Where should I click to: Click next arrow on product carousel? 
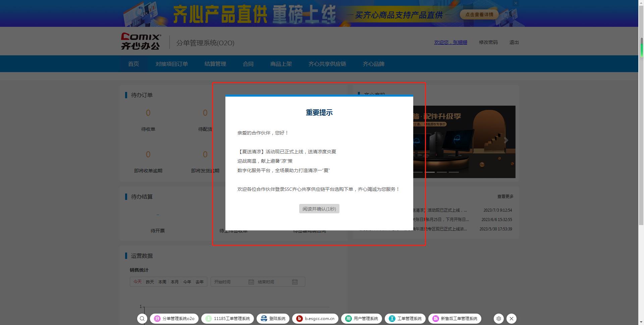click(x=506, y=140)
